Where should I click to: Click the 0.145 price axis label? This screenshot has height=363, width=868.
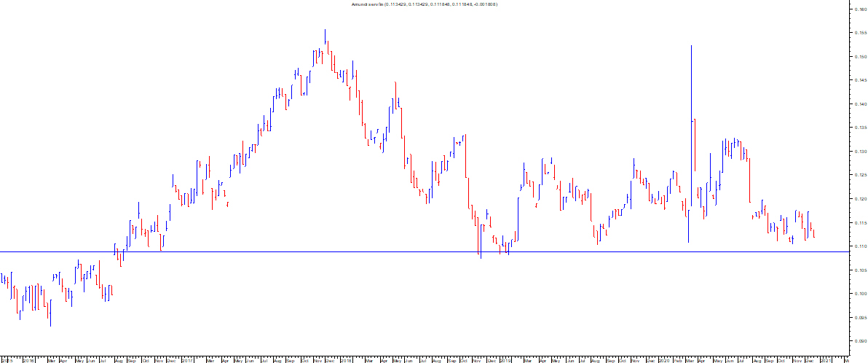pyautogui.click(x=859, y=80)
